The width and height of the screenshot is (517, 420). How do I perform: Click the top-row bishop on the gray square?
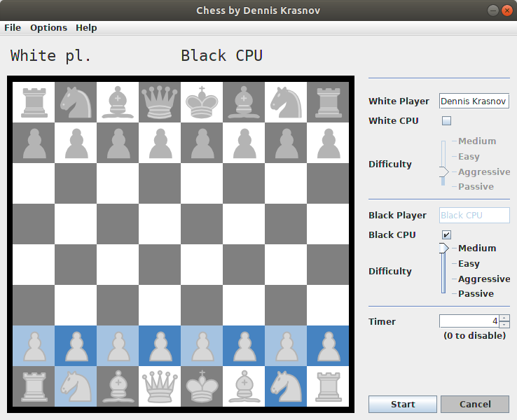pos(244,102)
